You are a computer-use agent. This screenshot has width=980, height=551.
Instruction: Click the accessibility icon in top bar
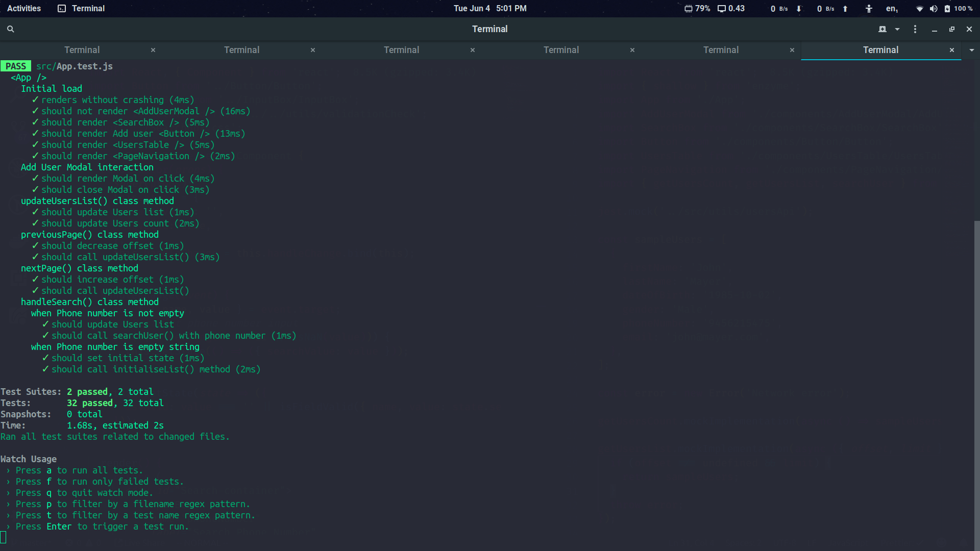click(x=869, y=9)
